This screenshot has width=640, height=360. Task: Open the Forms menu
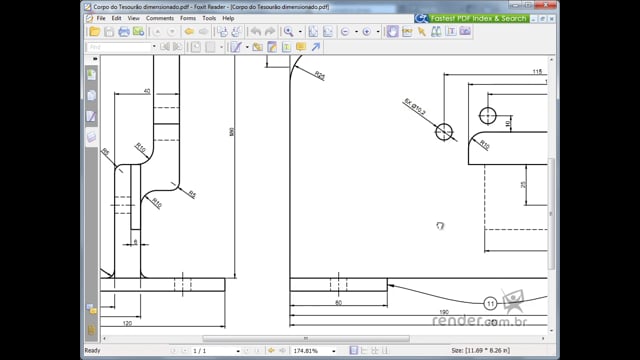coord(188,18)
